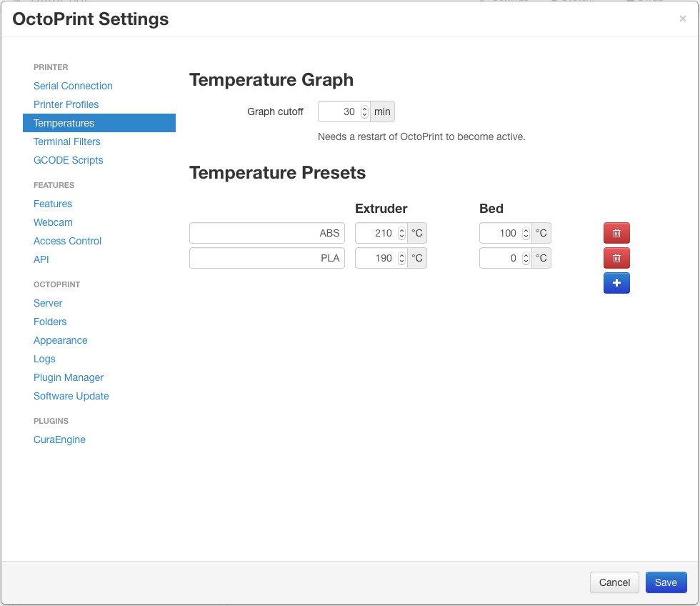Open Serial Connection settings
The image size is (700, 606).
pos(73,86)
